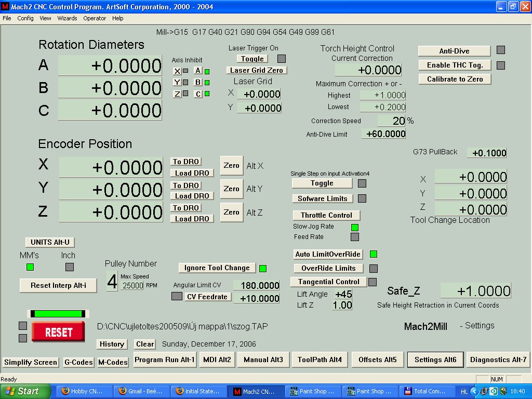Click the red RESET button
This screenshot has width=532, height=399.
[58, 332]
